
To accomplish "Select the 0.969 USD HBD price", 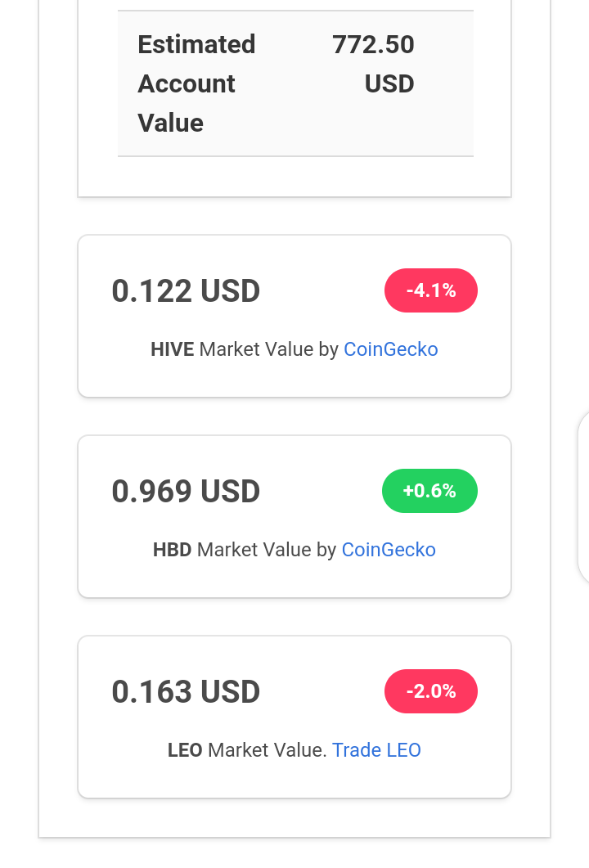I will (186, 491).
